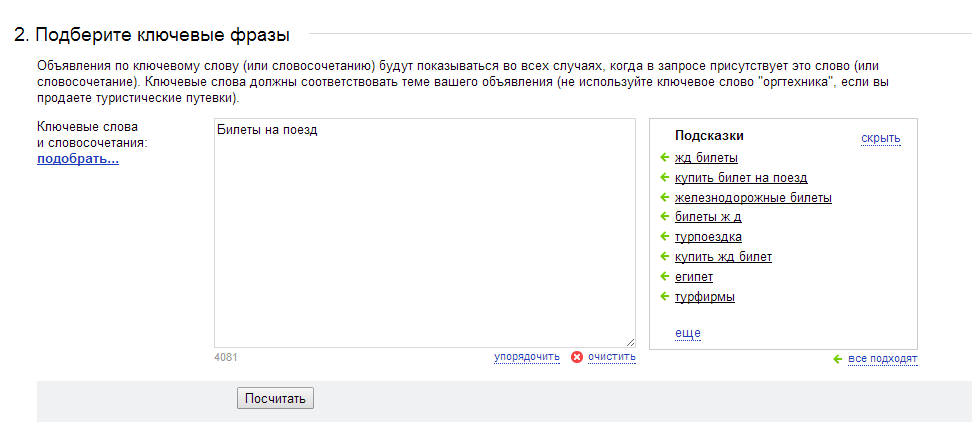This screenshot has height=442, width=972.
Task: Add "турпоездка" using its arrow icon
Action: pyautogui.click(x=665, y=237)
